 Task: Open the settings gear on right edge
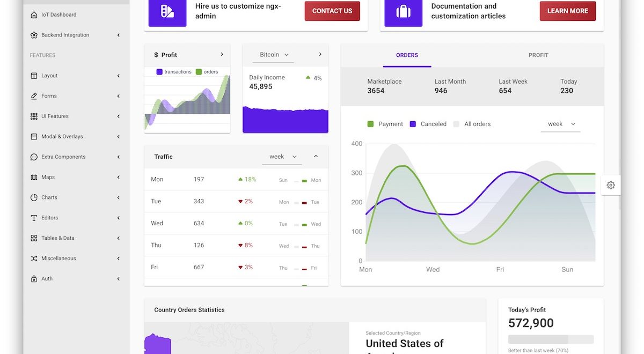point(611,185)
